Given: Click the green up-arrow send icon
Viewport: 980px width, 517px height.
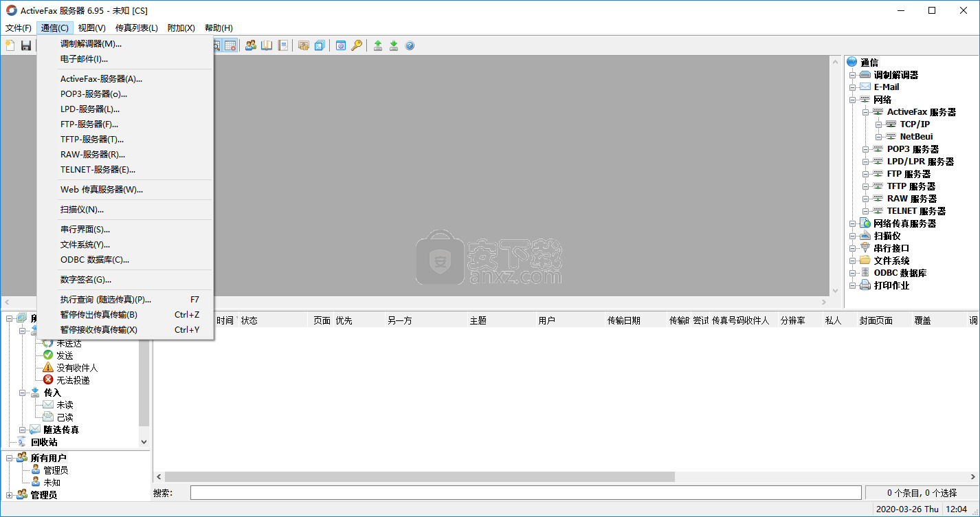Looking at the screenshot, I should (x=378, y=45).
